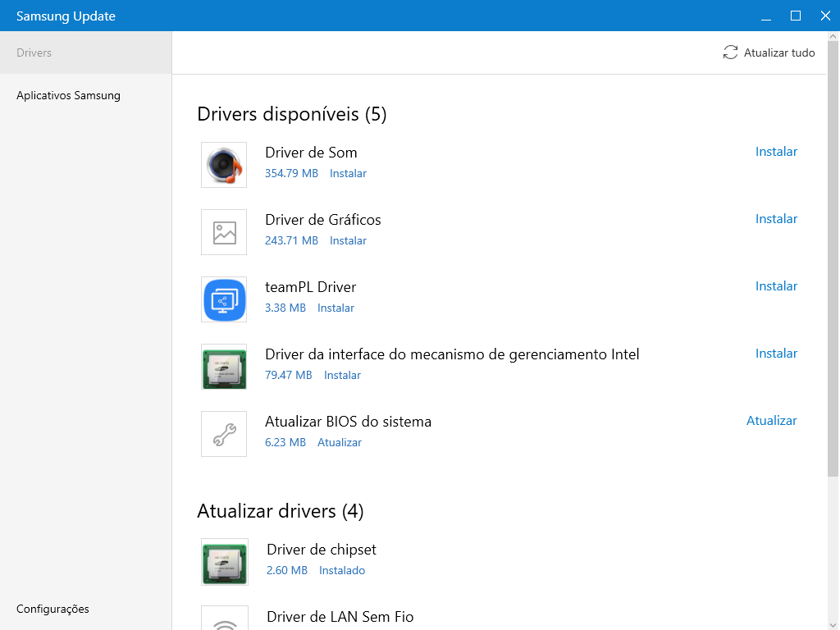The height and width of the screenshot is (630, 840).
Task: Select the Driver de Gráficos title
Action: click(x=323, y=220)
